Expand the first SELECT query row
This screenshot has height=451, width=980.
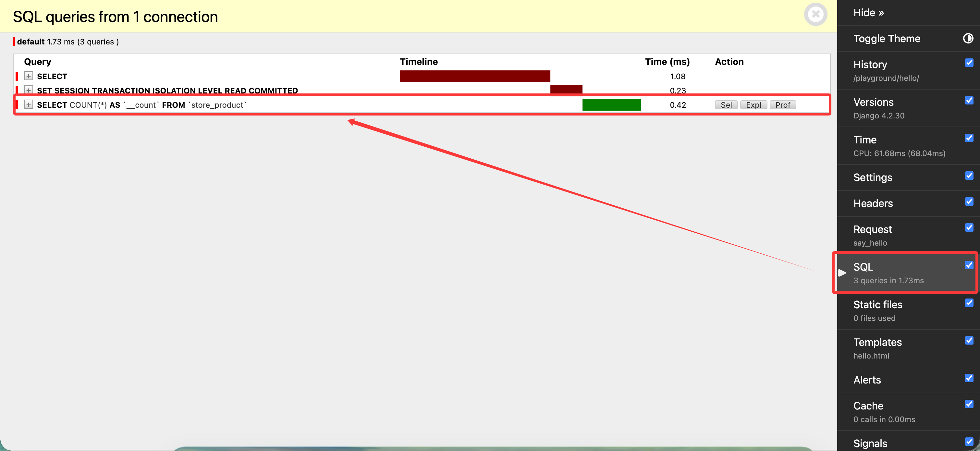(29, 76)
